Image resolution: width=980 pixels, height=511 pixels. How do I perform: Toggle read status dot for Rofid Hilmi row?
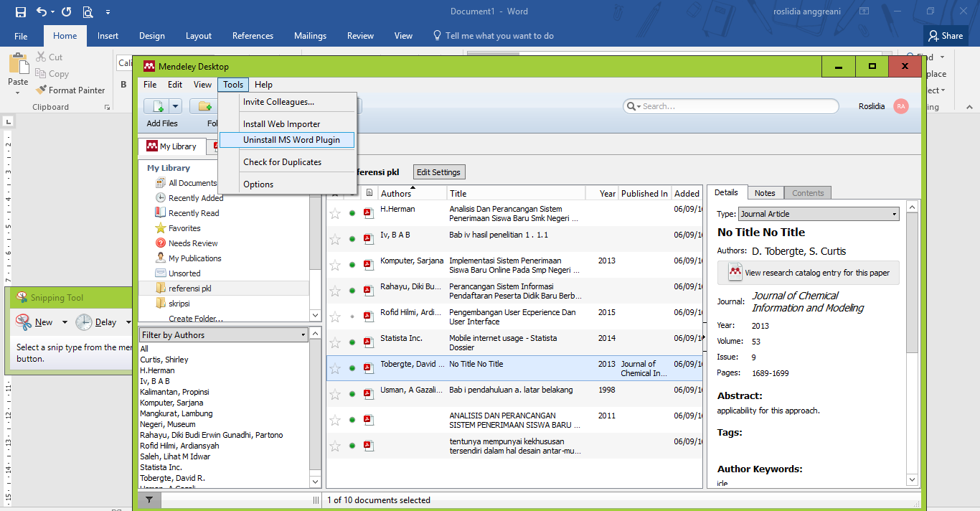352,317
